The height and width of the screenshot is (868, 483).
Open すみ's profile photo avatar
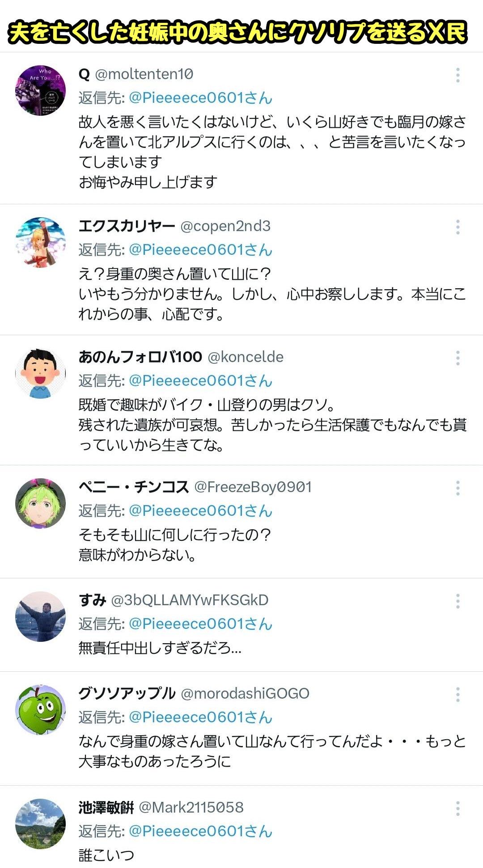pyautogui.click(x=40, y=616)
